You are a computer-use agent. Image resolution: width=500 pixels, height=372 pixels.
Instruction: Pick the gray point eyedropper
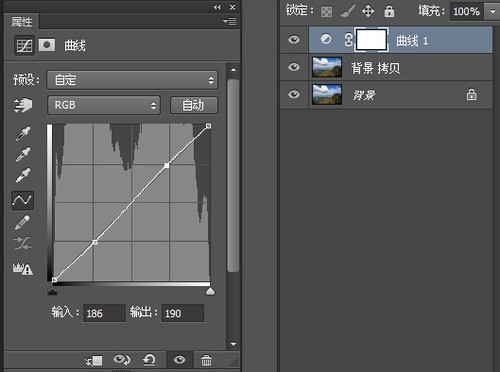[x=23, y=154]
